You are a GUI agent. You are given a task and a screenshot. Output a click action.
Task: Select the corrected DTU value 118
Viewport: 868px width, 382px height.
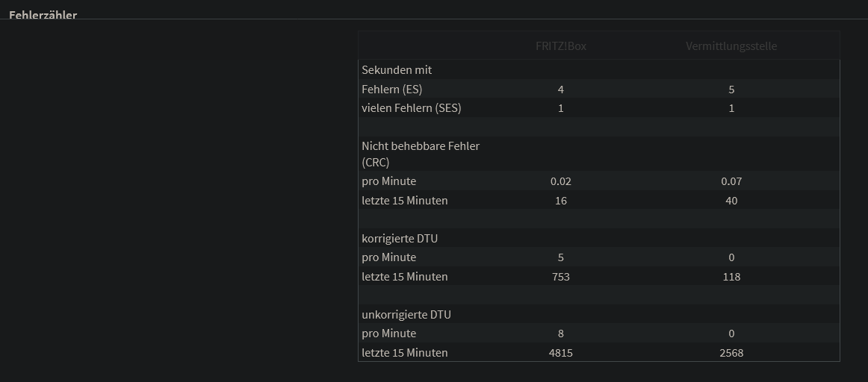pos(731,277)
